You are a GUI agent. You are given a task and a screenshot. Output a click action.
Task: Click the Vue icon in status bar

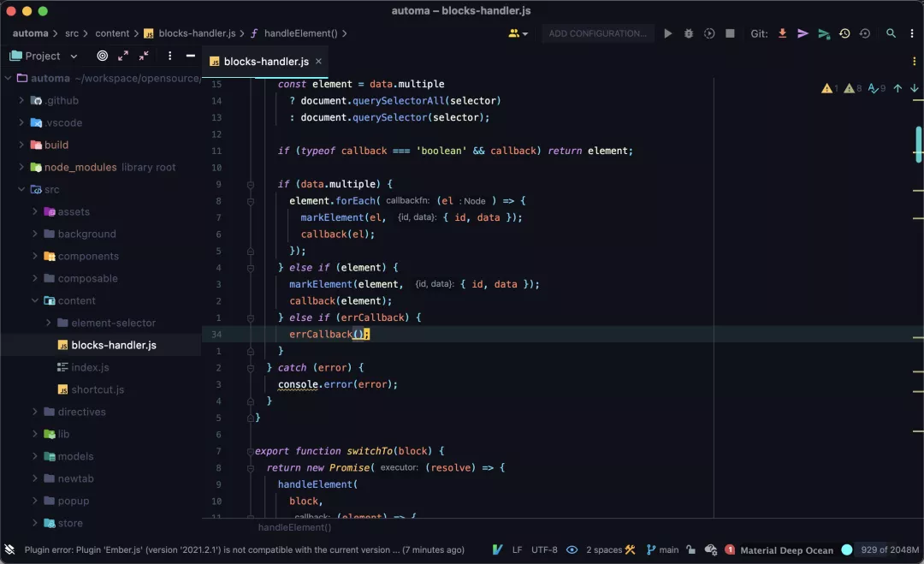(497, 549)
